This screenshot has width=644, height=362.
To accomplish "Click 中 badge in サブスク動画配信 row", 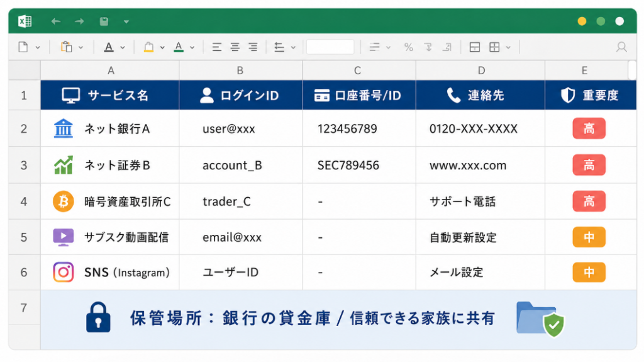I will pos(589,237).
